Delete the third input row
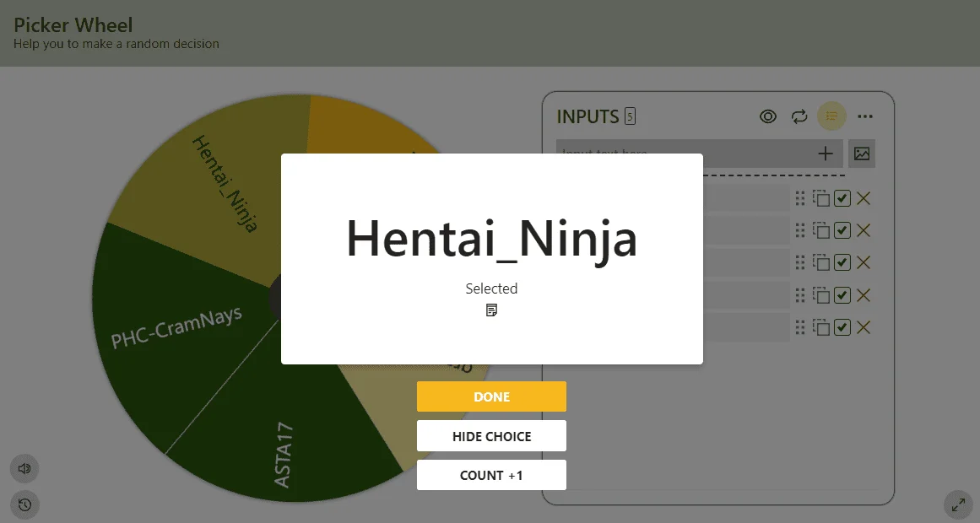The width and height of the screenshot is (980, 523). [x=864, y=262]
